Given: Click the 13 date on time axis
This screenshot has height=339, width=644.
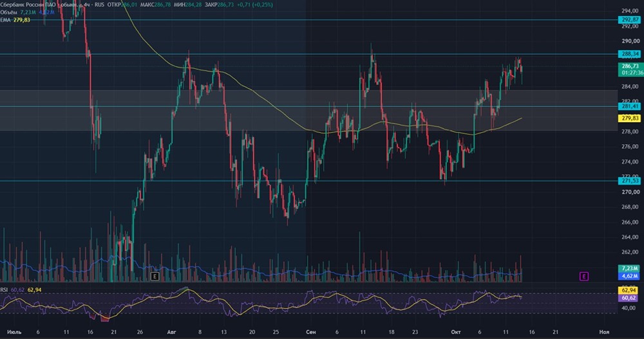Looking at the screenshot, I should 223,332.
